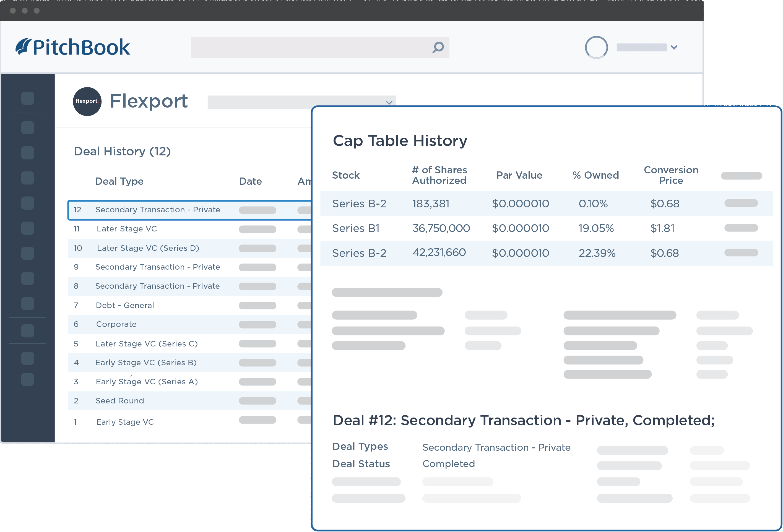Click the PitchBook logo
The height and width of the screenshot is (532, 783).
pyautogui.click(x=72, y=47)
